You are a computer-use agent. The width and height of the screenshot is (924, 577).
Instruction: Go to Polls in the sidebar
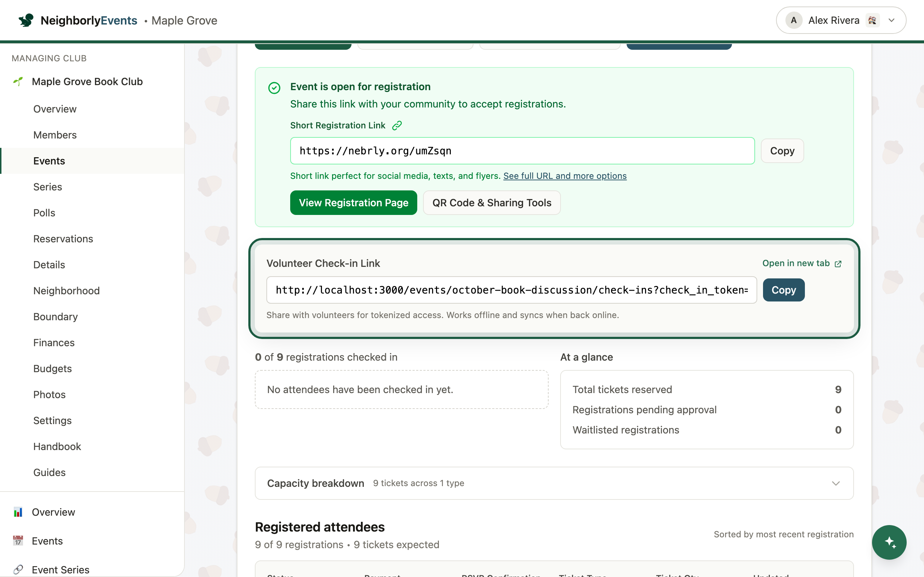click(x=44, y=213)
